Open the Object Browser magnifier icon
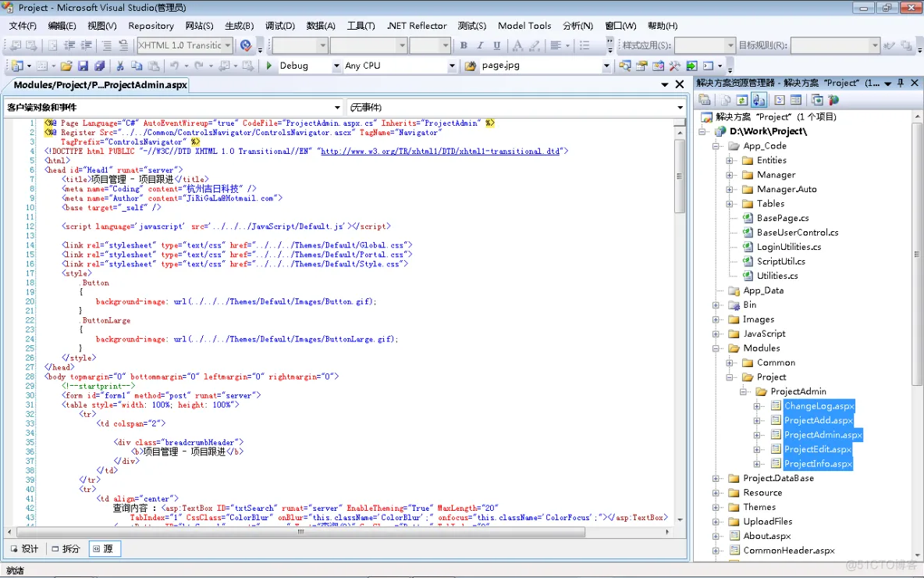The width and height of the screenshot is (924, 578). [x=624, y=66]
